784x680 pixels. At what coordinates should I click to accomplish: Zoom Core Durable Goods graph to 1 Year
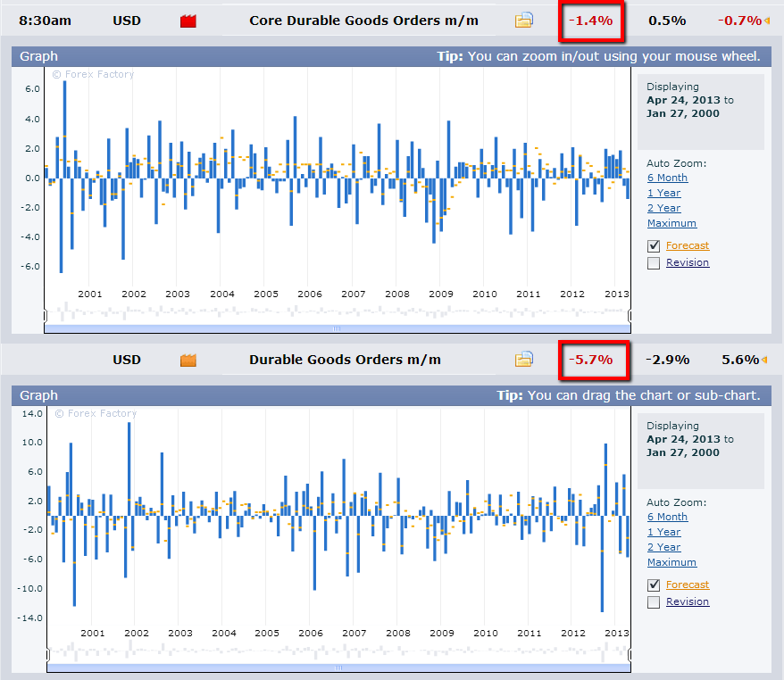pyautogui.click(x=663, y=193)
